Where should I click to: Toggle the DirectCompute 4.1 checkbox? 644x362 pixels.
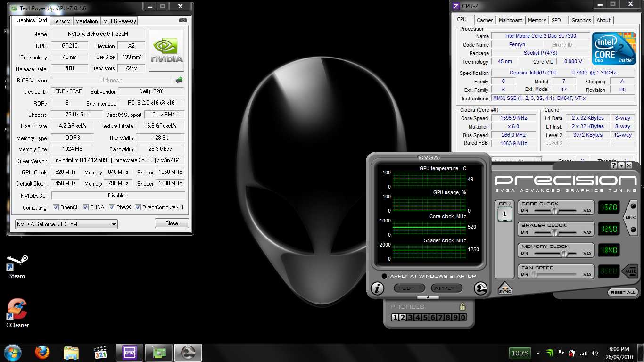pyautogui.click(x=138, y=207)
